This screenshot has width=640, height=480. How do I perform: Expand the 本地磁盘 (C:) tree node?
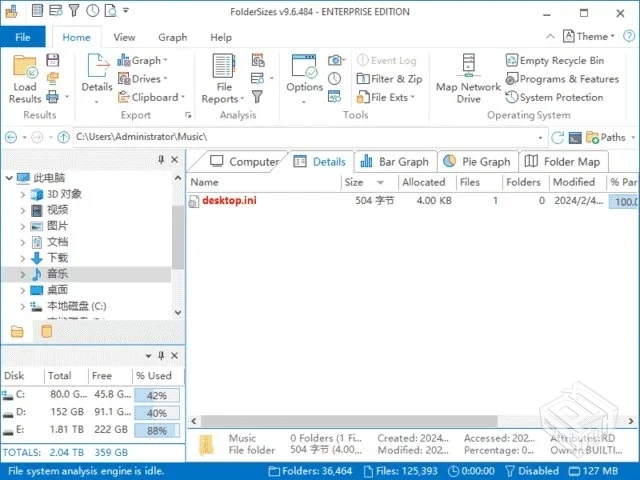coord(23,306)
